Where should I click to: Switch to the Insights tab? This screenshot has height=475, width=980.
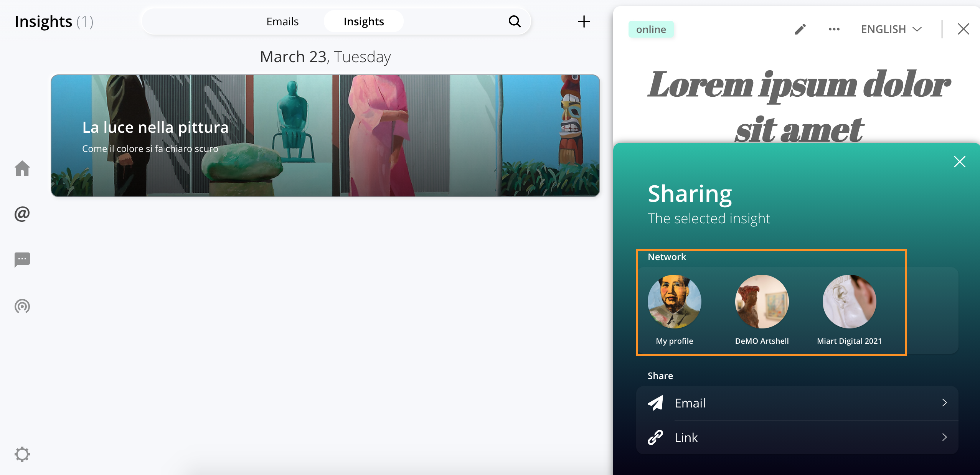click(363, 21)
